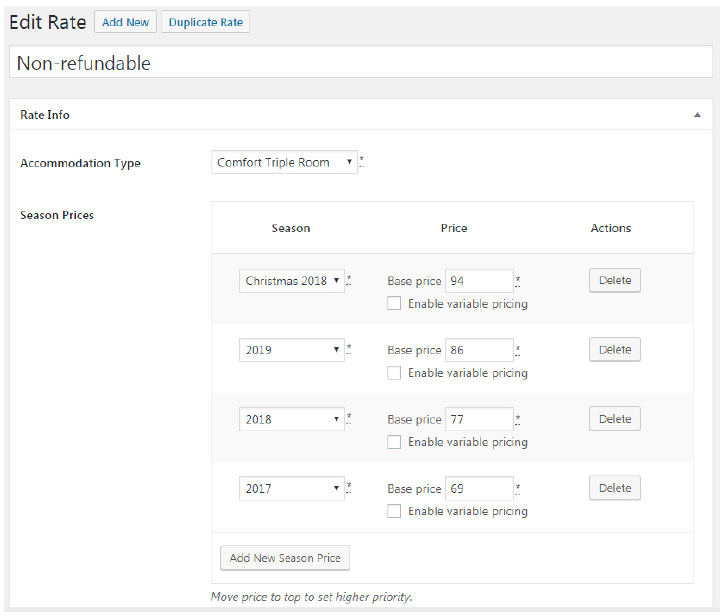Screen dimensions: 724x616
Task: Open the Accommodation Type dropdown
Action: 284,162
